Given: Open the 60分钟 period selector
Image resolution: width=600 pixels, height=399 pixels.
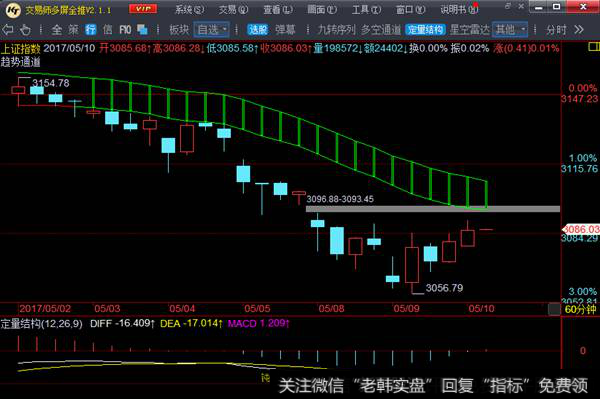Looking at the screenshot, I should [580, 309].
